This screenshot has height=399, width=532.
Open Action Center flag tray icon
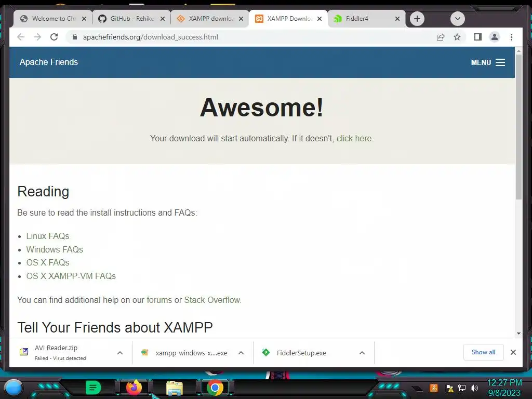click(x=449, y=388)
